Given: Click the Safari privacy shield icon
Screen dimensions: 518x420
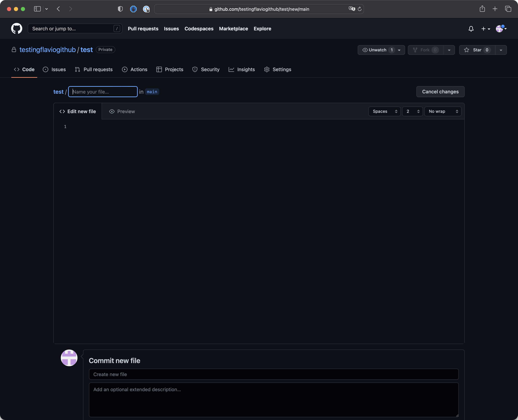Looking at the screenshot, I should [x=120, y=9].
